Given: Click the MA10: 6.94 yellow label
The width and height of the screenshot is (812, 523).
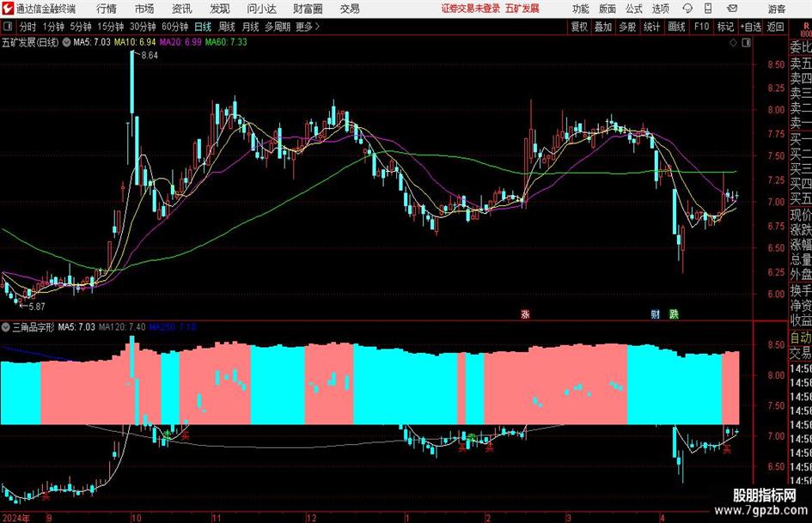Looking at the screenshot, I should click(135, 42).
